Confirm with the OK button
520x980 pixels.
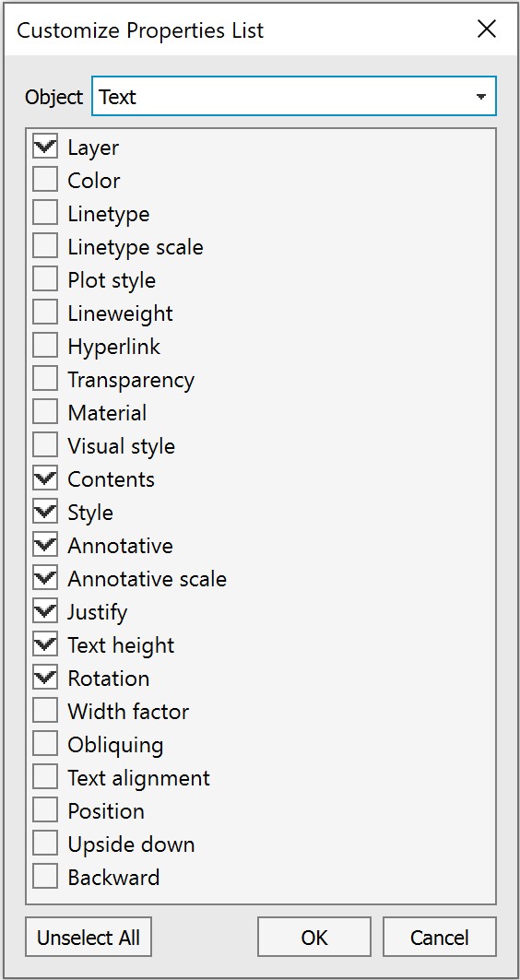tap(314, 937)
